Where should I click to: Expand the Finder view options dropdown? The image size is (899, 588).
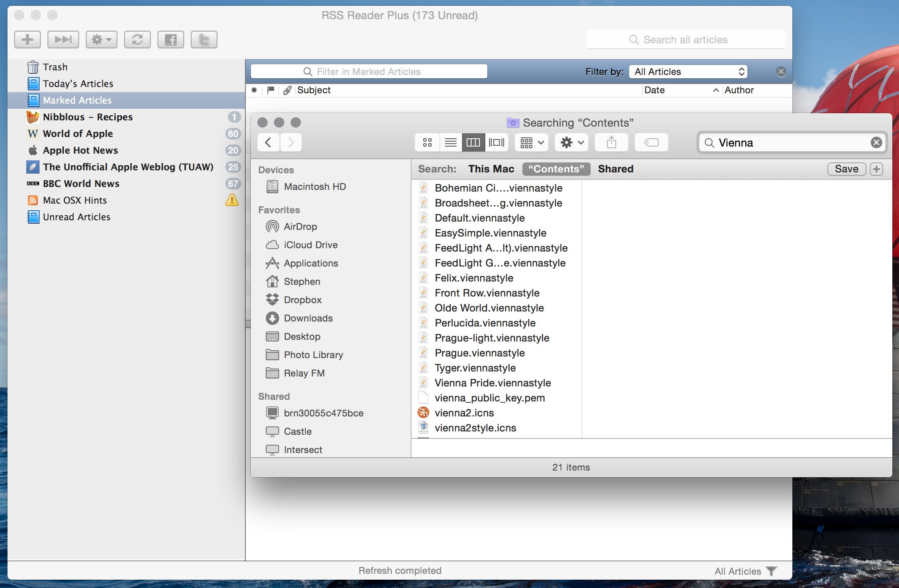pos(531,142)
